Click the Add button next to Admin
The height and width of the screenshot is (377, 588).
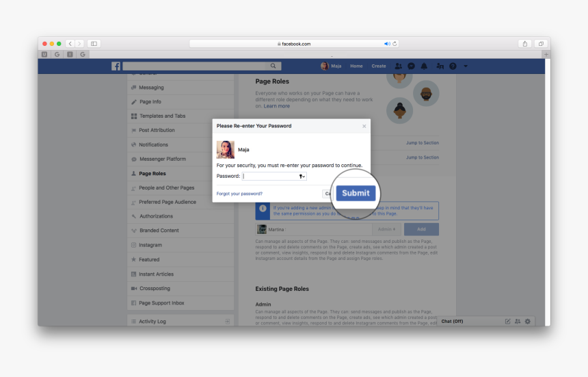tap(421, 229)
